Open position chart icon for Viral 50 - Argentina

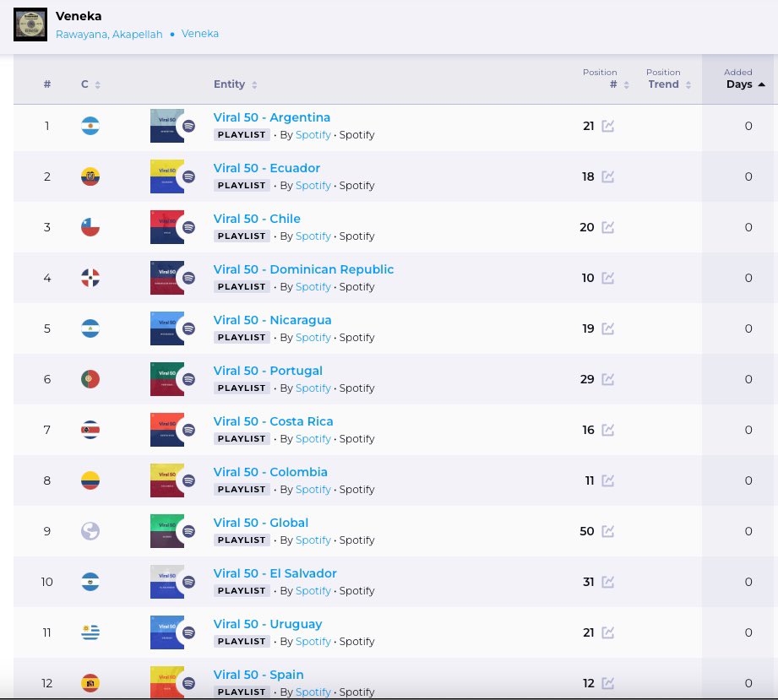608,126
